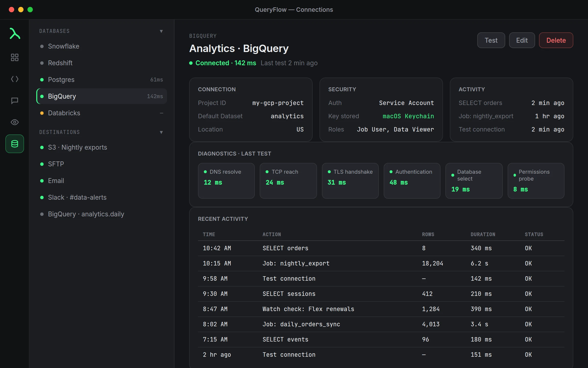Click the Job: nightly_export table row

tap(381, 263)
